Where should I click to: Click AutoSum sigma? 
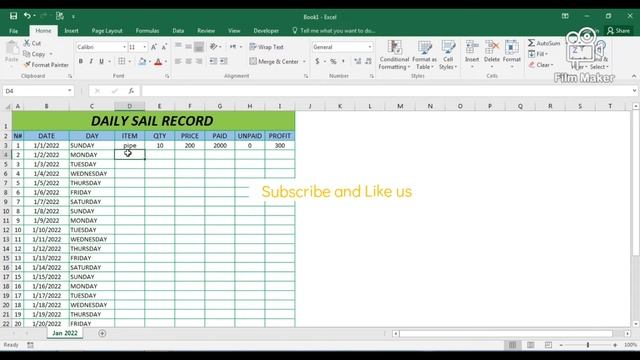[544, 43]
